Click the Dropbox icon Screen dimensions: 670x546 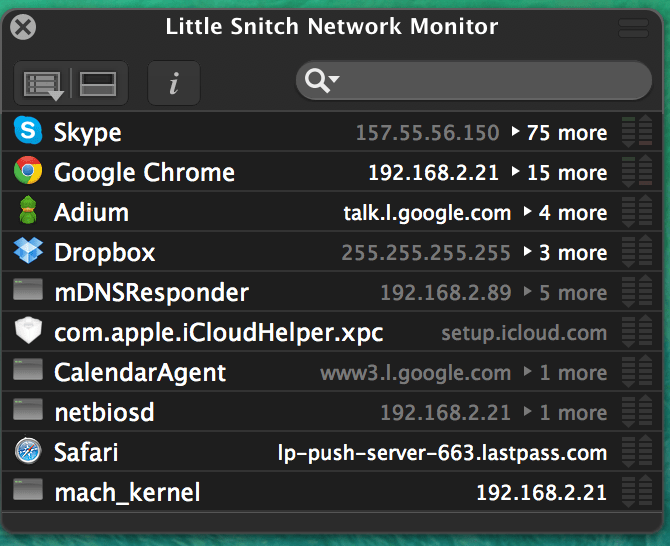[28, 252]
